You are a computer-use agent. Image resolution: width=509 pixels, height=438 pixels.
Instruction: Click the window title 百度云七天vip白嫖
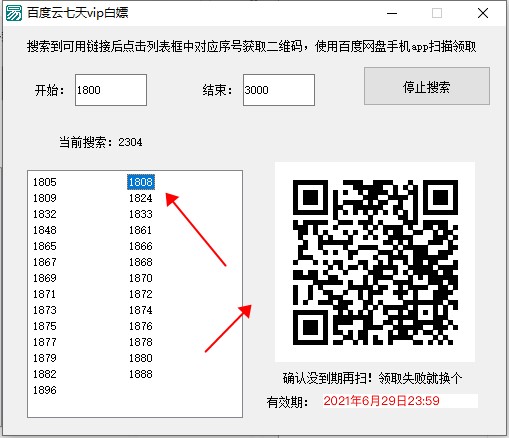click(x=78, y=13)
